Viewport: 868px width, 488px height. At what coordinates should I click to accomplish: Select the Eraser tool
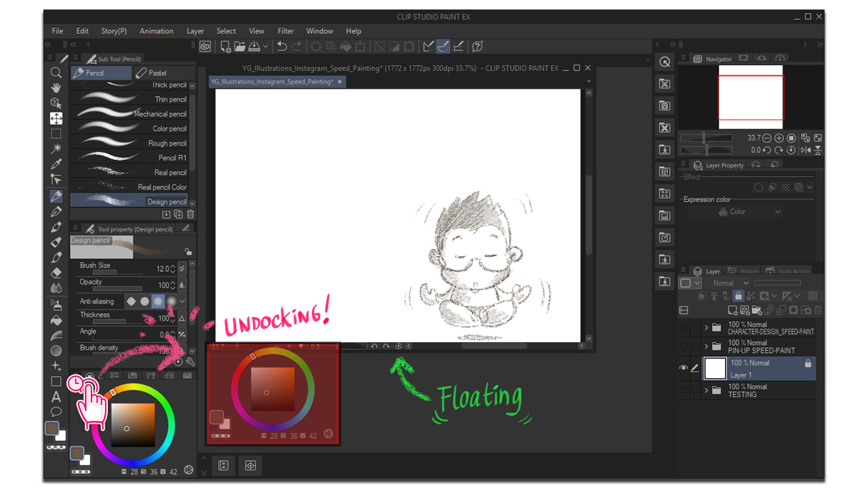pos(56,272)
